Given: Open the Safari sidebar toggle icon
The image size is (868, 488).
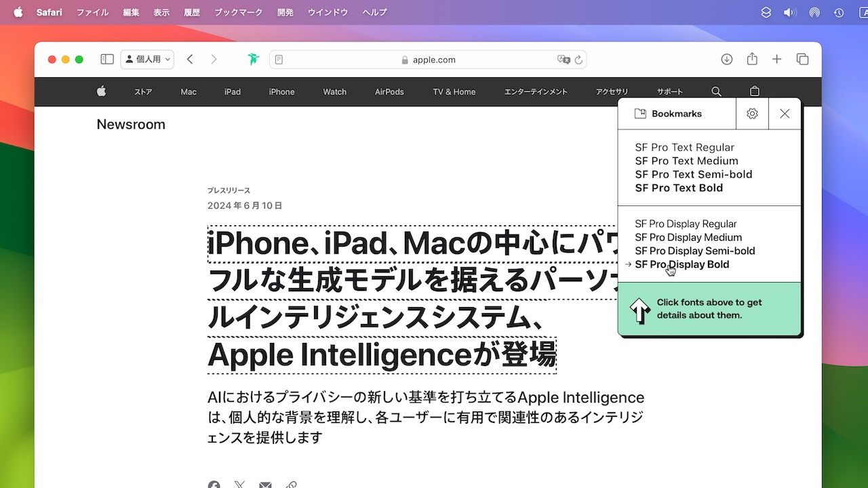Looking at the screenshot, I should [x=107, y=60].
